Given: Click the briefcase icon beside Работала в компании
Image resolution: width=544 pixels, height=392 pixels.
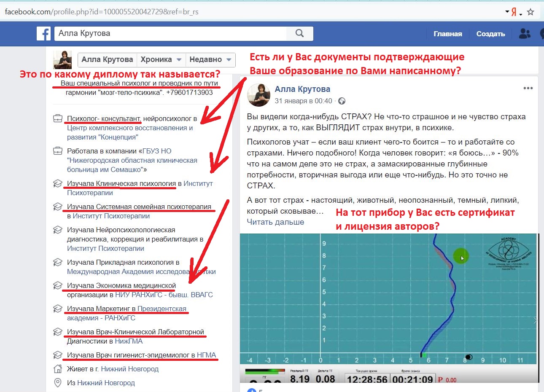Looking at the screenshot, I should tap(58, 151).
